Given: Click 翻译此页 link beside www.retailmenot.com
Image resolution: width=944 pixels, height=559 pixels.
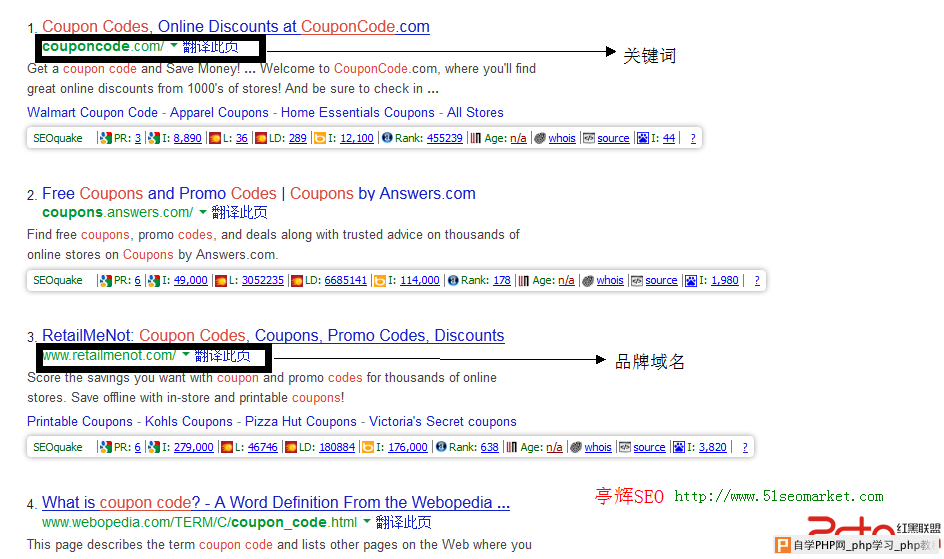Looking at the screenshot, I should coord(222,356).
